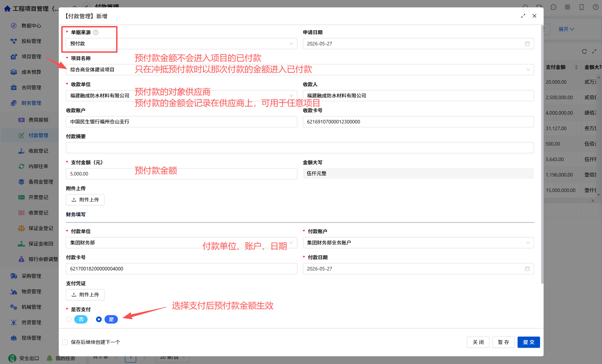Screen dimensions: 602x364
Task: Expand the 展开 filter toggle in background
Action: point(566,29)
